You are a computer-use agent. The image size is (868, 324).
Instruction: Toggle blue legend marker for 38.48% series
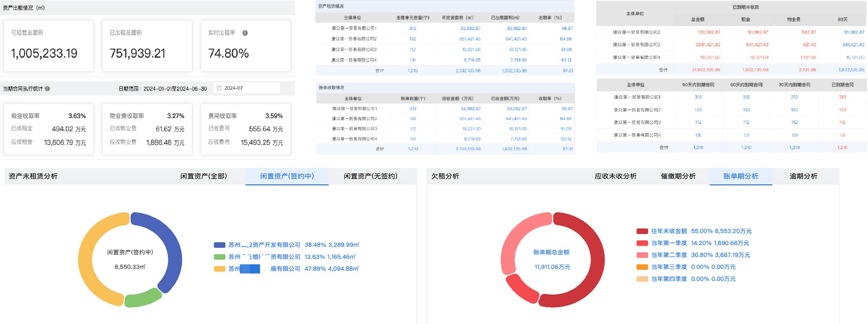click(x=219, y=245)
